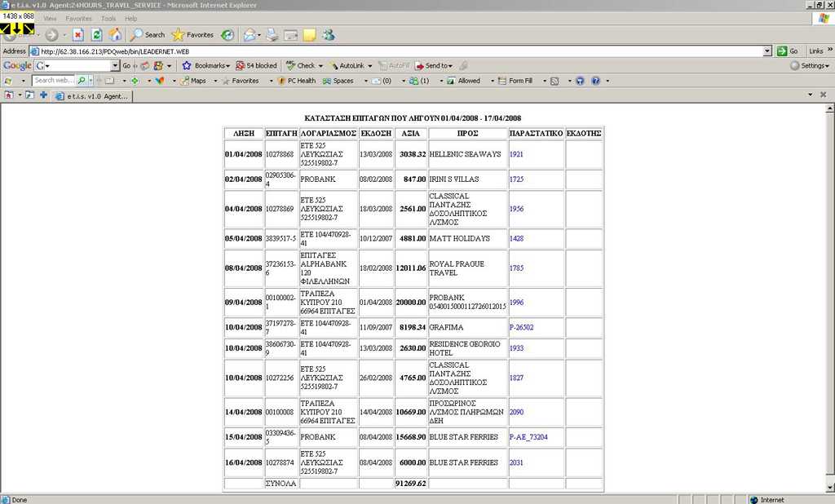
Task: Open the View menu
Action: [50, 19]
